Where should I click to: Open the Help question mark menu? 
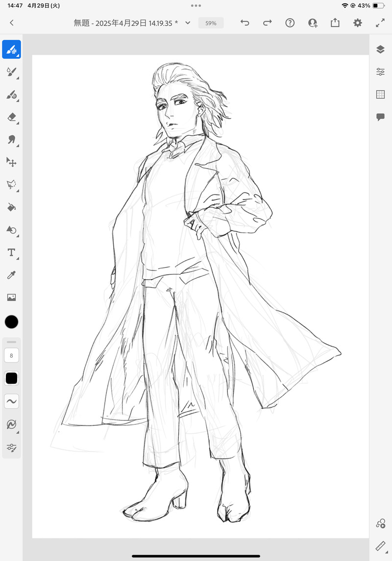pos(290,23)
